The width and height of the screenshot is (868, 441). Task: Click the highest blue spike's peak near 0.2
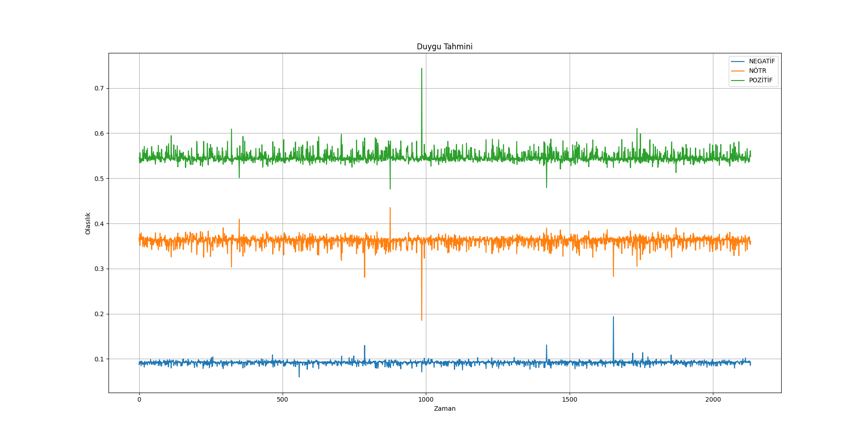(x=613, y=317)
